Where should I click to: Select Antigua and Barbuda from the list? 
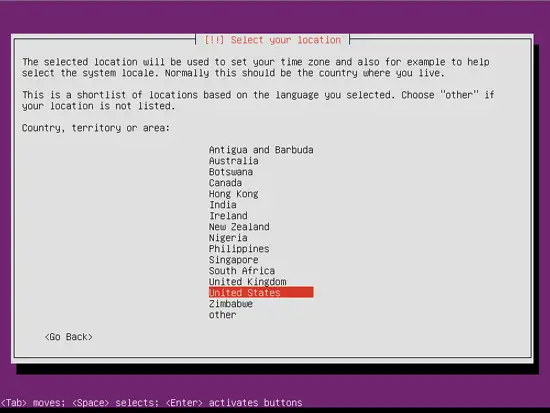point(261,150)
